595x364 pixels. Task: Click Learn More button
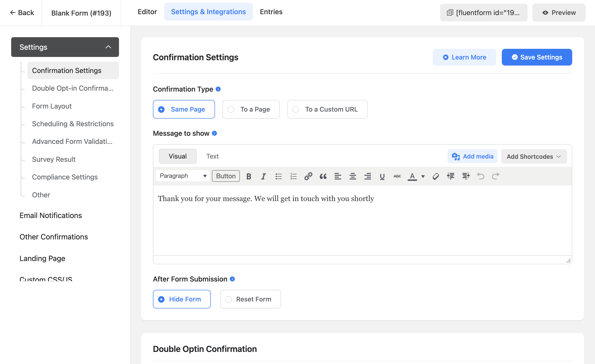(464, 57)
